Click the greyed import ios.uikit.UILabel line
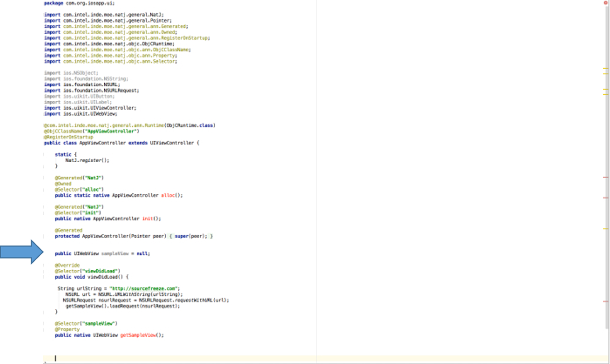This screenshot has width=610, height=364. pos(78,102)
